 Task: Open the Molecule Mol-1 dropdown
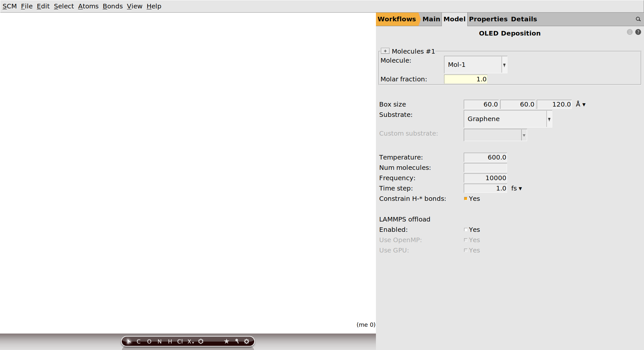click(476, 65)
